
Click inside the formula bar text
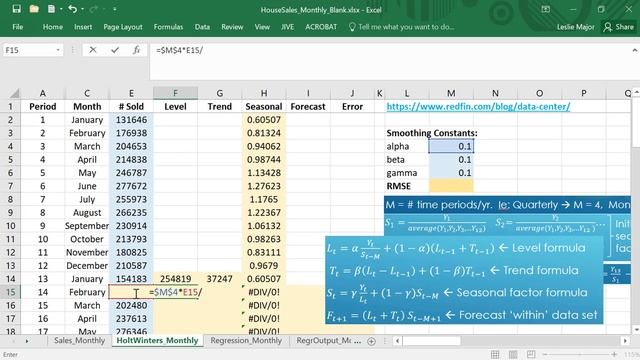179,50
